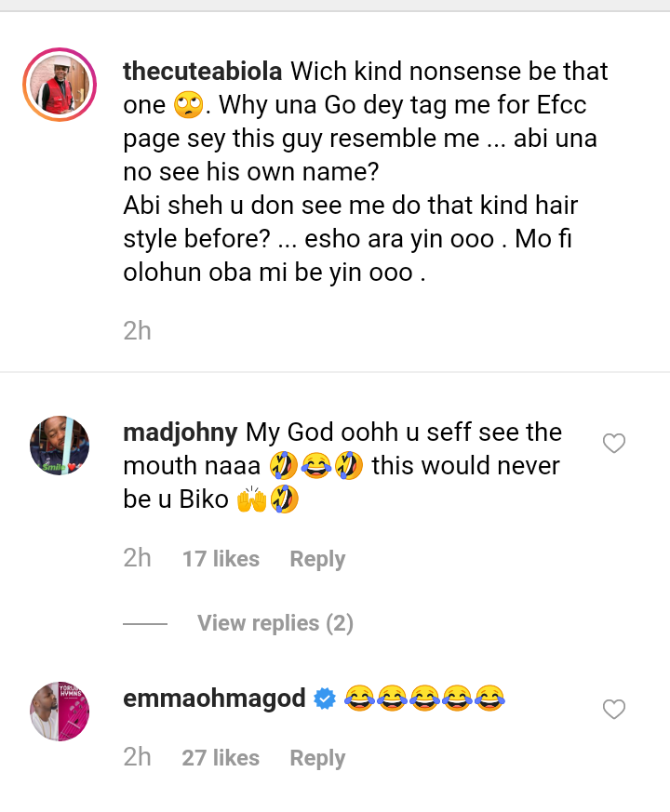Open emmaohmagod's profile picture
670x812 pixels.
tap(60, 711)
